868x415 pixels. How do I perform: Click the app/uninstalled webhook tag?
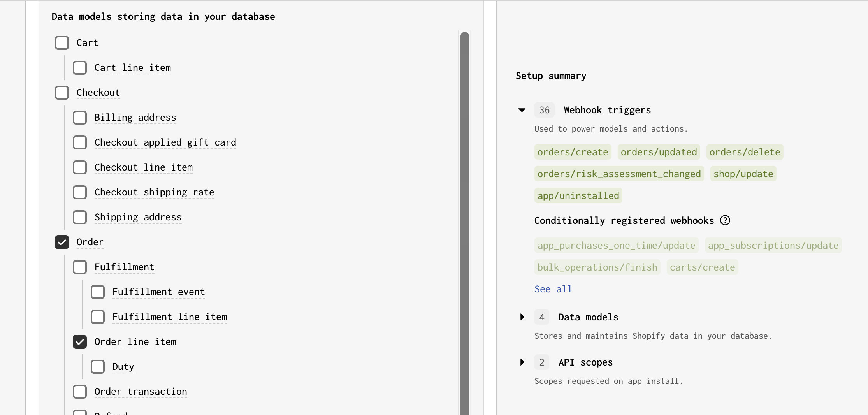[578, 196]
